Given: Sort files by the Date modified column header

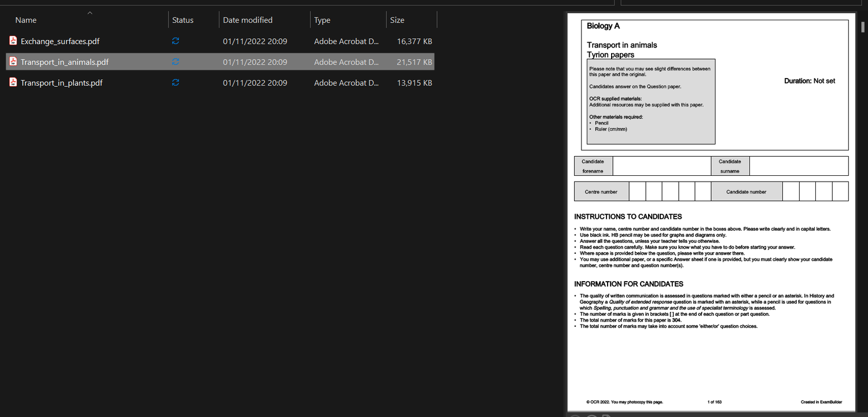Looking at the screenshot, I should point(247,20).
